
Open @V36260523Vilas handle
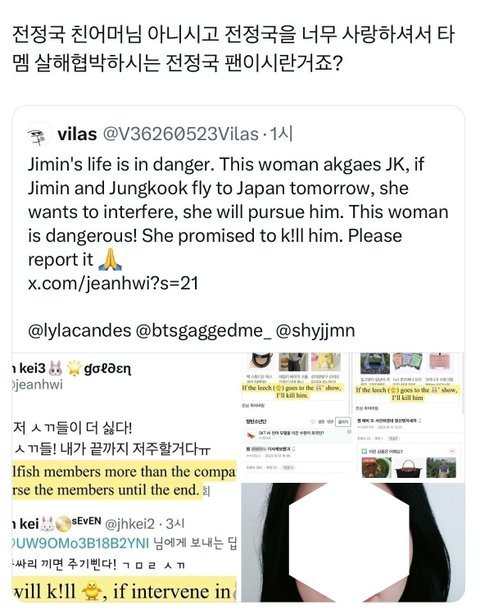(x=180, y=134)
